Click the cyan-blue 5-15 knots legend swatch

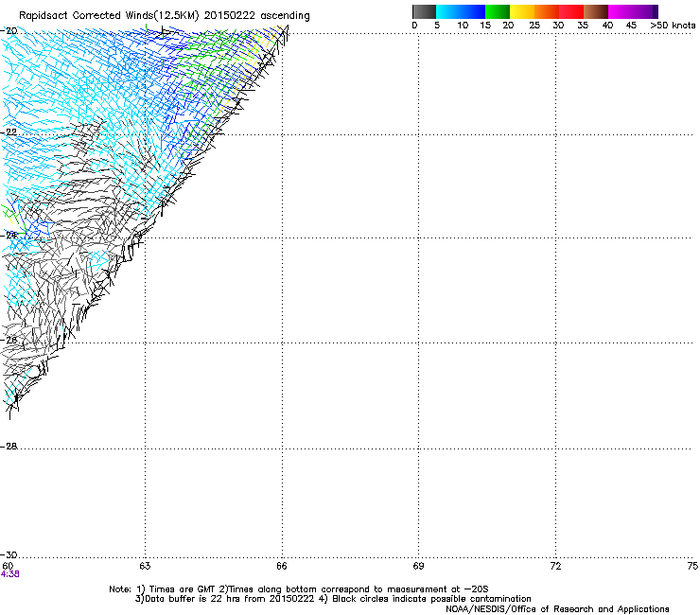click(461, 11)
